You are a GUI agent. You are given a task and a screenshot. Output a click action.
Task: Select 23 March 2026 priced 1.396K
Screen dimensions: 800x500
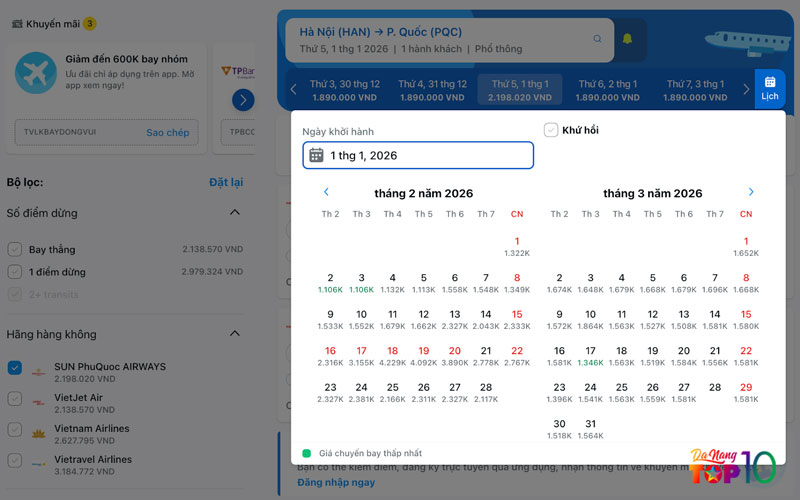[559, 393]
